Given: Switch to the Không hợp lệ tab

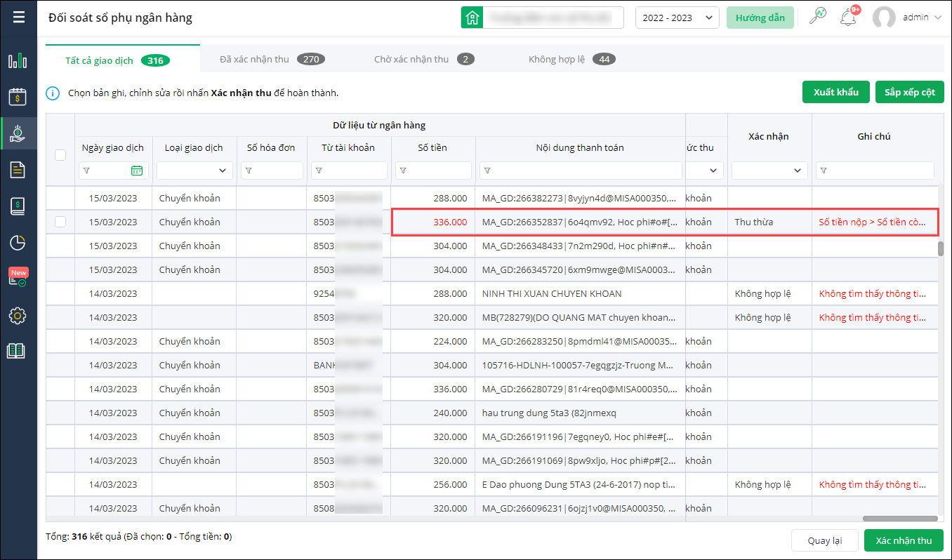Looking at the screenshot, I should point(571,60).
